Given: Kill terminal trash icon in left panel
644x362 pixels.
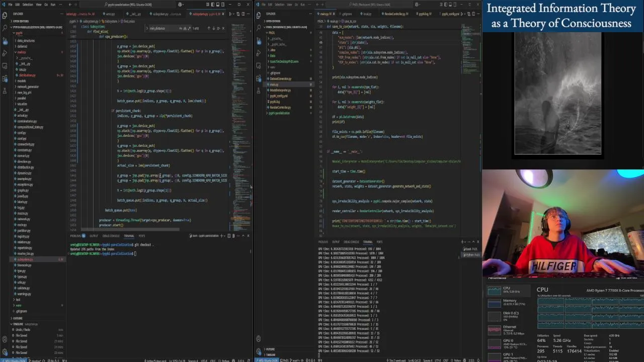Looking at the screenshot, I should [233, 236].
